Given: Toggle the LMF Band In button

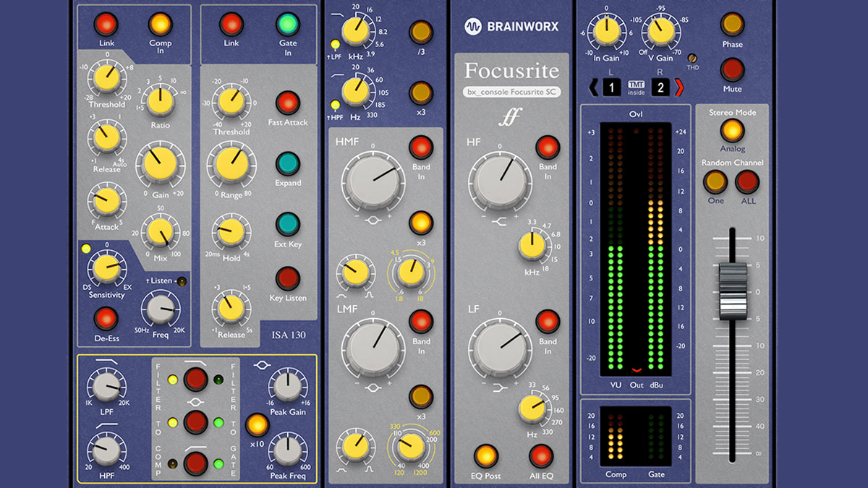Looking at the screenshot, I should pyautogui.click(x=420, y=322).
